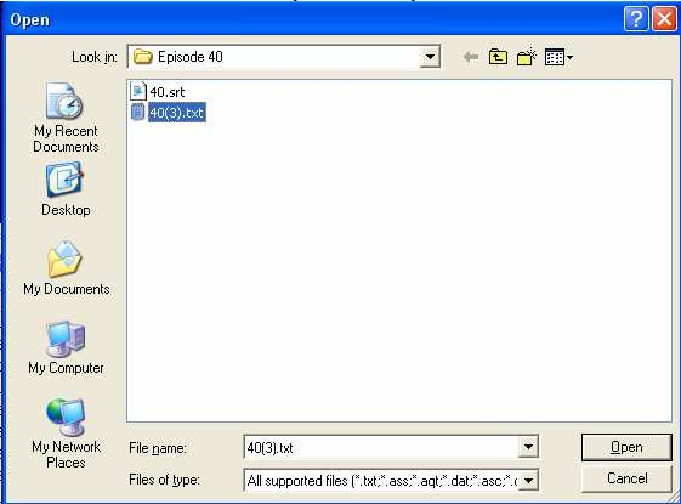Expand the File name dropdown arrow
The height and width of the screenshot is (504, 681).
tap(528, 447)
